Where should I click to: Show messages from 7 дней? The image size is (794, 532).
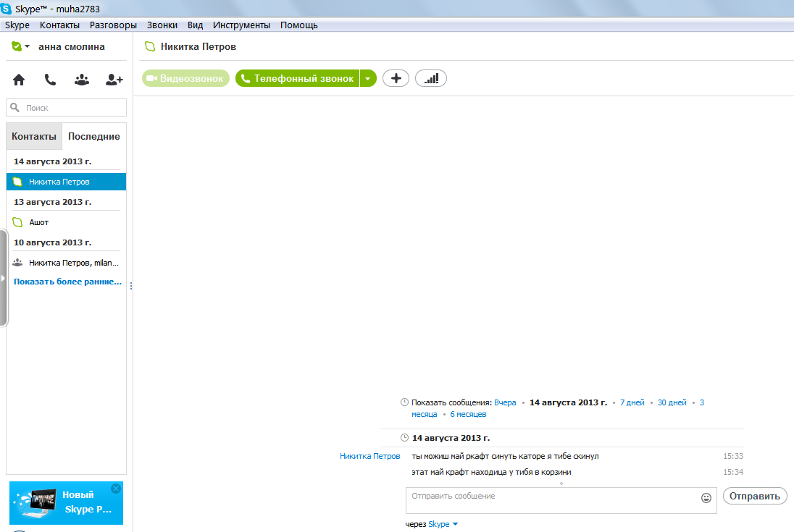[632, 402]
